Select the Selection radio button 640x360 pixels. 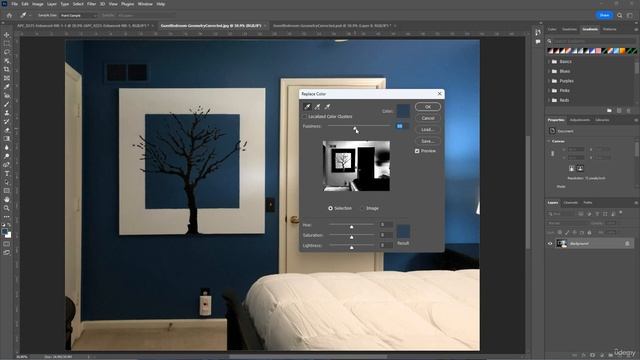(330, 208)
